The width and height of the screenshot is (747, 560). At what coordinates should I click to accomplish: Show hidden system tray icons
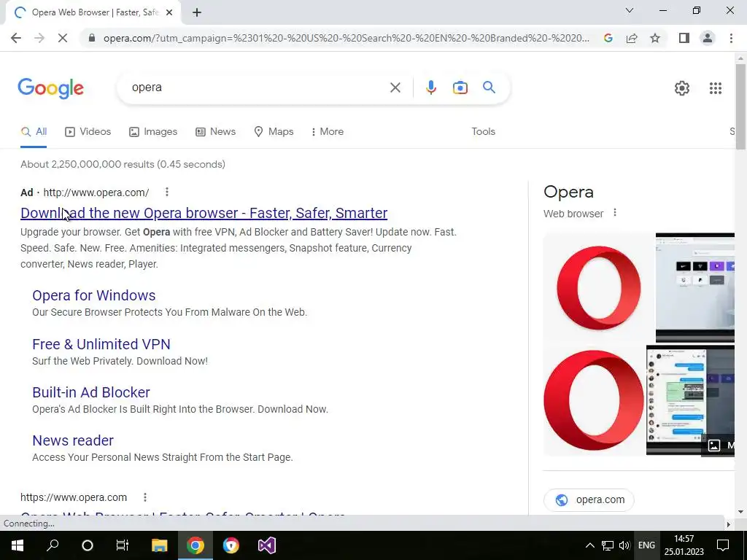click(x=589, y=545)
